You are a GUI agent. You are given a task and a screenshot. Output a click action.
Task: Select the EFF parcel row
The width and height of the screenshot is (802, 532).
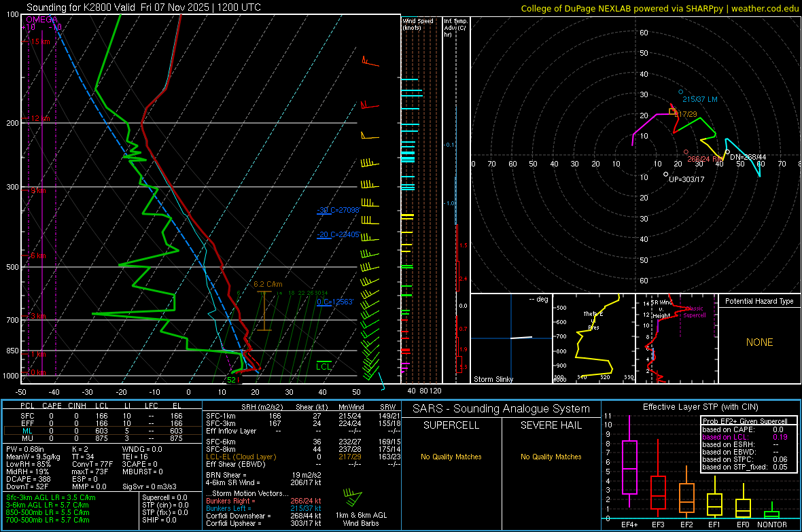(102, 423)
